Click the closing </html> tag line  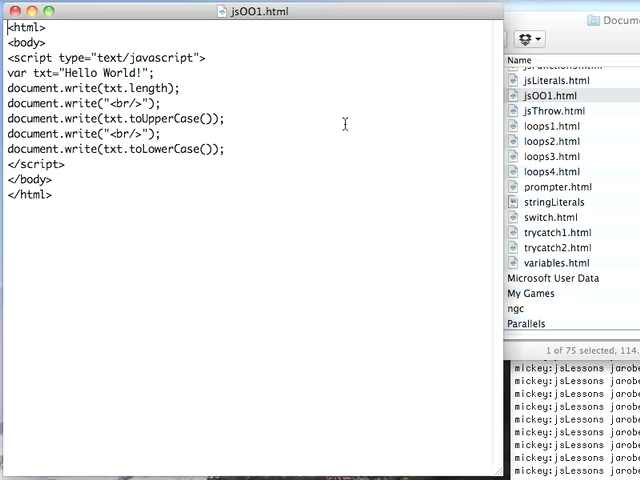pos(30,195)
